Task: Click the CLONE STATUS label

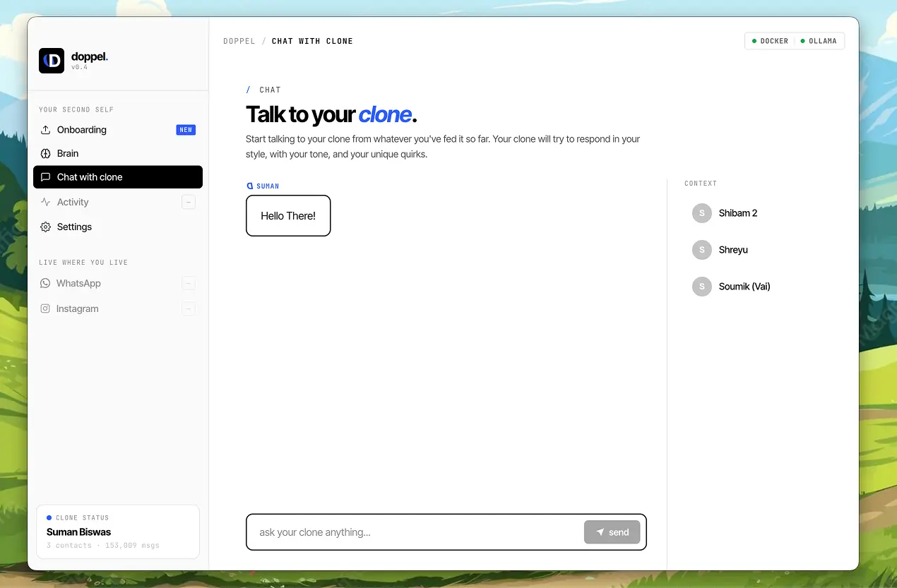Action: coord(83,517)
